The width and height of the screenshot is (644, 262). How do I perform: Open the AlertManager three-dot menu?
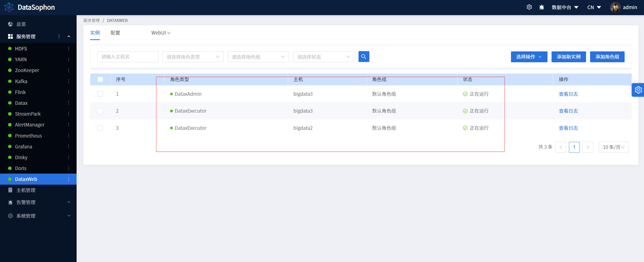point(69,125)
